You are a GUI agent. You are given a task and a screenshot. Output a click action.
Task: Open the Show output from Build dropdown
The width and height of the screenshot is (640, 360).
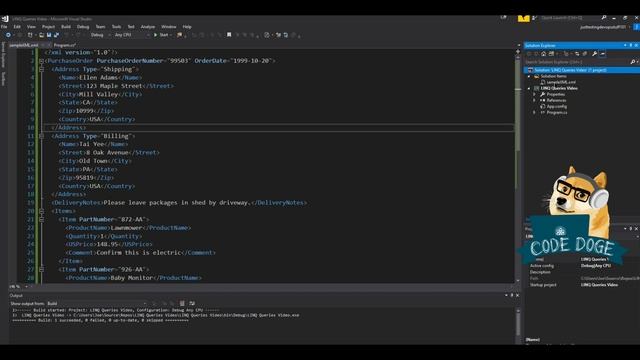point(96,303)
